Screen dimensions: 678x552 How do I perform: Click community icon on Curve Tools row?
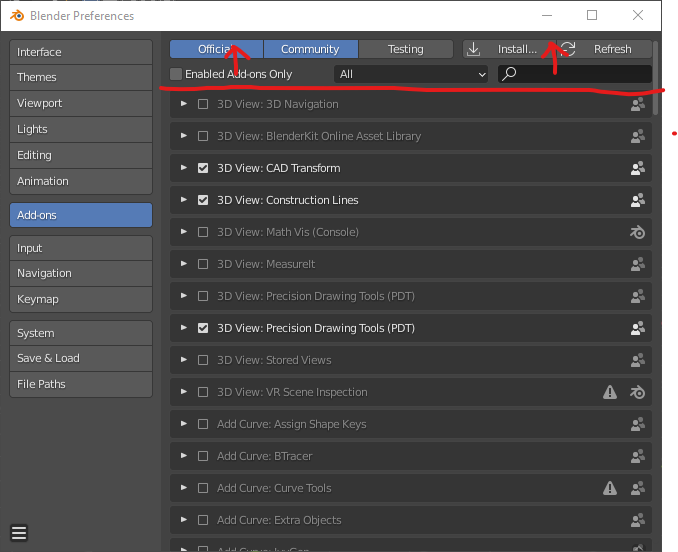click(x=638, y=488)
